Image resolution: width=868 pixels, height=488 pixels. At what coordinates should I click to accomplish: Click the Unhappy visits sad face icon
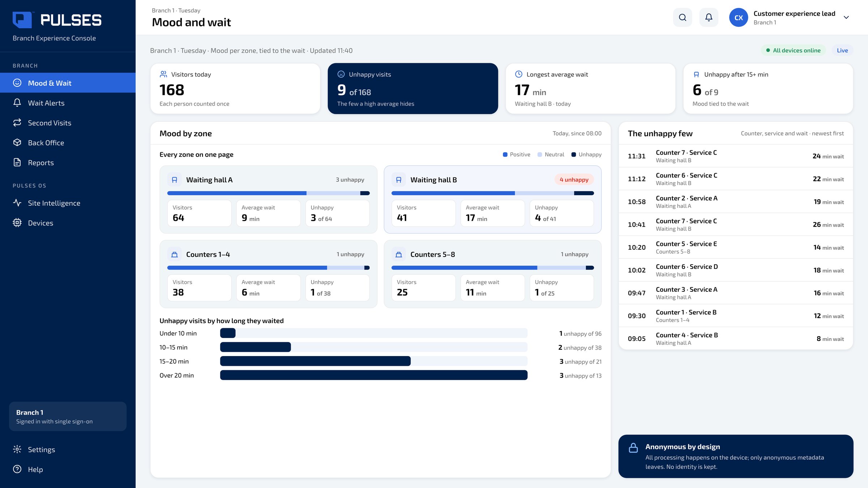coord(341,74)
